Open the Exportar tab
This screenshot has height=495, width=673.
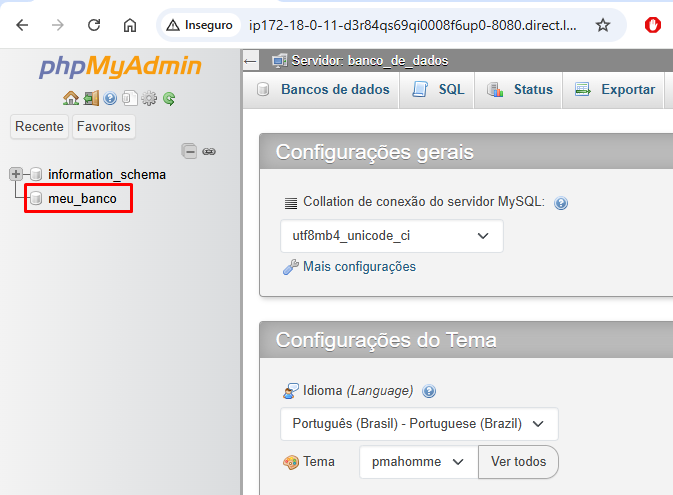coord(614,89)
